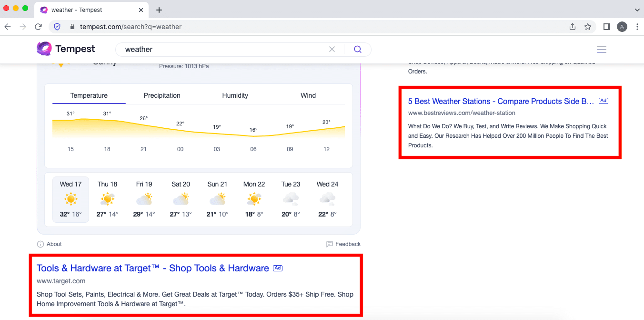The height and width of the screenshot is (320, 644).
Task: Select the Sun 21 forecast day card
Action: pos(217,199)
